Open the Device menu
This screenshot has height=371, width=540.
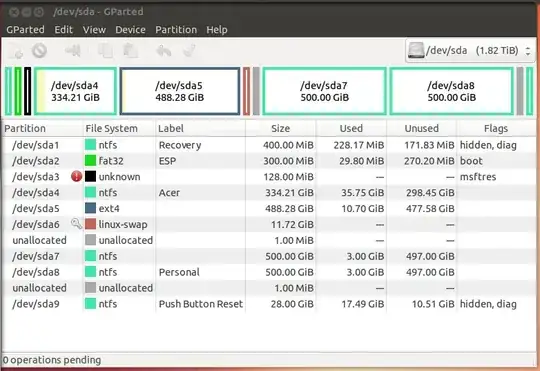[x=130, y=30]
